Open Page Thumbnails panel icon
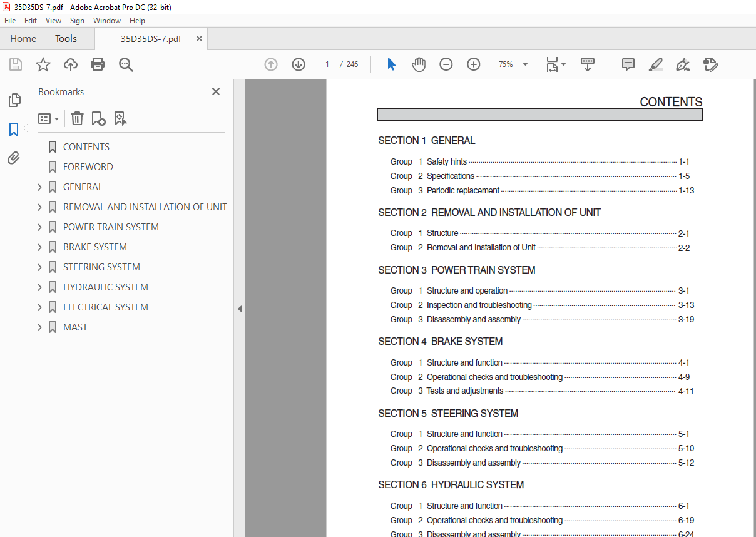 pyautogui.click(x=14, y=100)
